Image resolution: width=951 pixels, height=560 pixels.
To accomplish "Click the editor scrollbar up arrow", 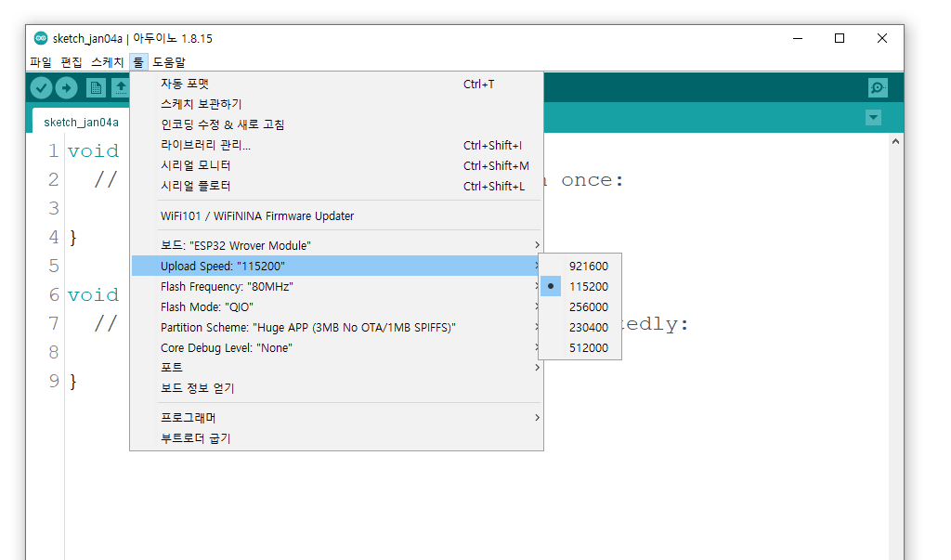I will [x=896, y=141].
